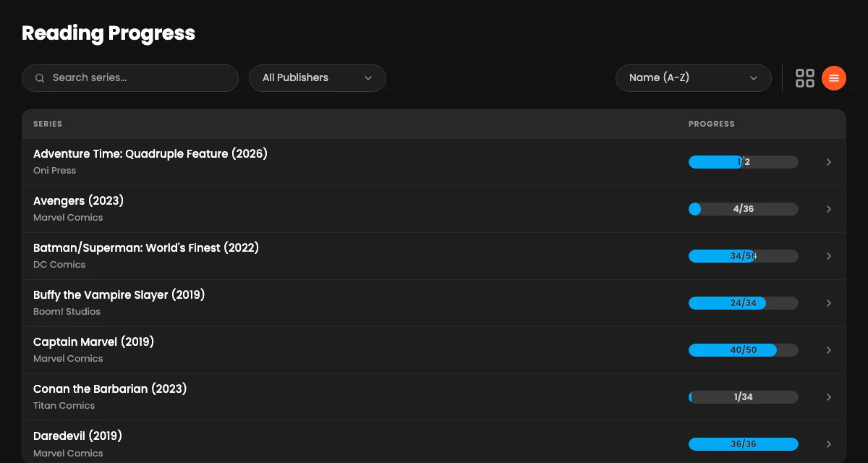Expand the Name (A-Z) sort dropdown
This screenshot has height=463, width=868.
click(694, 78)
